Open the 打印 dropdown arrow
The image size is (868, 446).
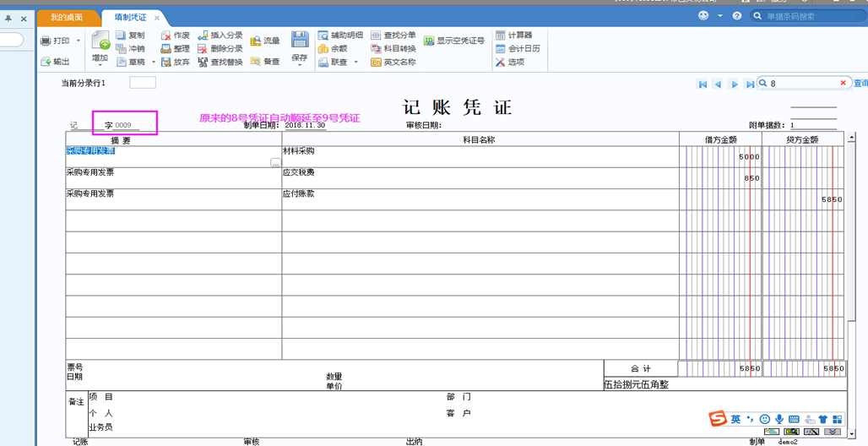[x=78, y=41]
